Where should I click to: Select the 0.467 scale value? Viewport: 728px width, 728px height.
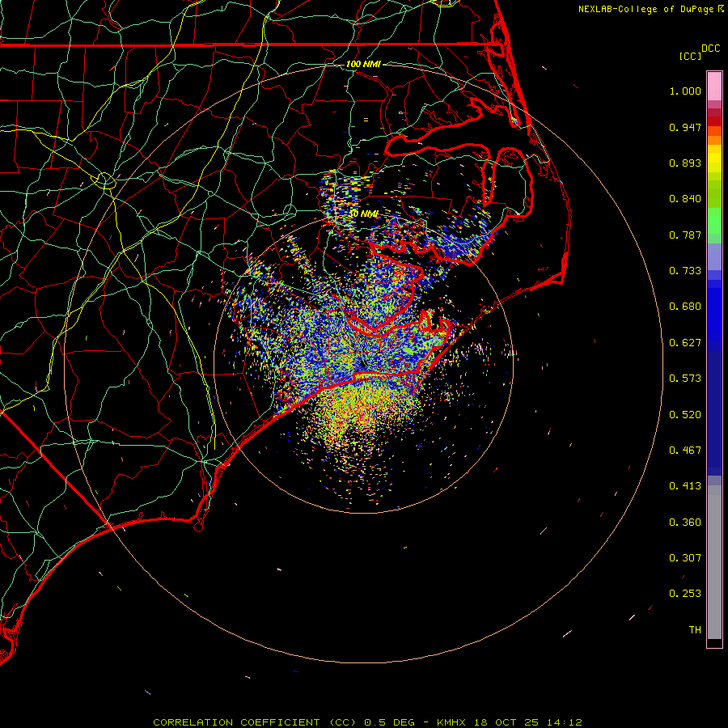pyautogui.click(x=685, y=451)
